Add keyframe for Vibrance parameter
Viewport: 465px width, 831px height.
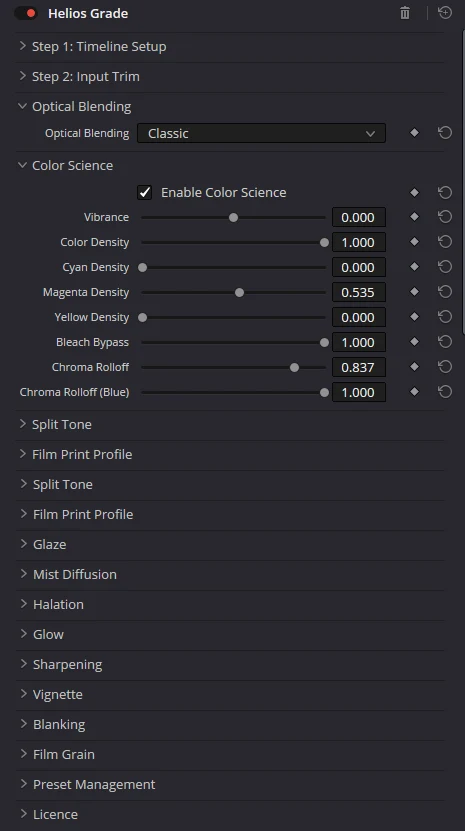[415, 217]
